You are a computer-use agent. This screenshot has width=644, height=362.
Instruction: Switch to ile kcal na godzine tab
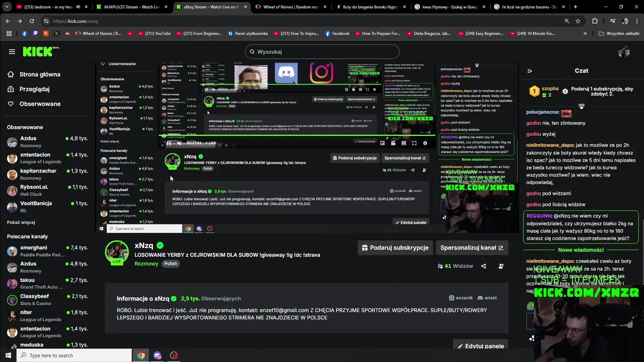[529, 7]
